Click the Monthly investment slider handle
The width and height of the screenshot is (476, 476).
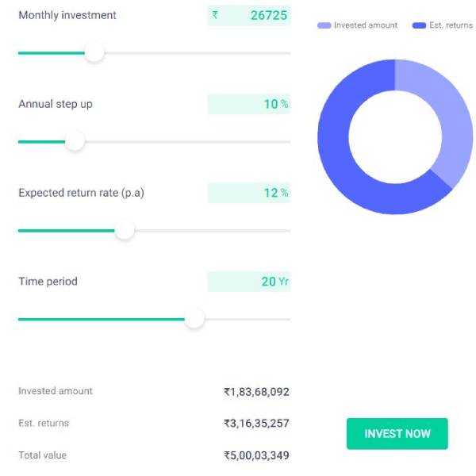tap(94, 53)
